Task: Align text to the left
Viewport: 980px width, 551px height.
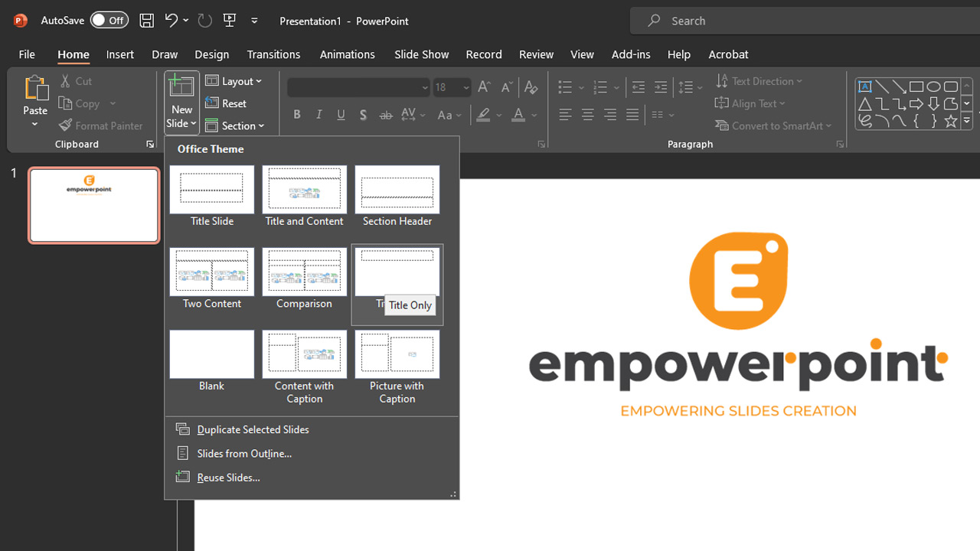Action: 565,115
